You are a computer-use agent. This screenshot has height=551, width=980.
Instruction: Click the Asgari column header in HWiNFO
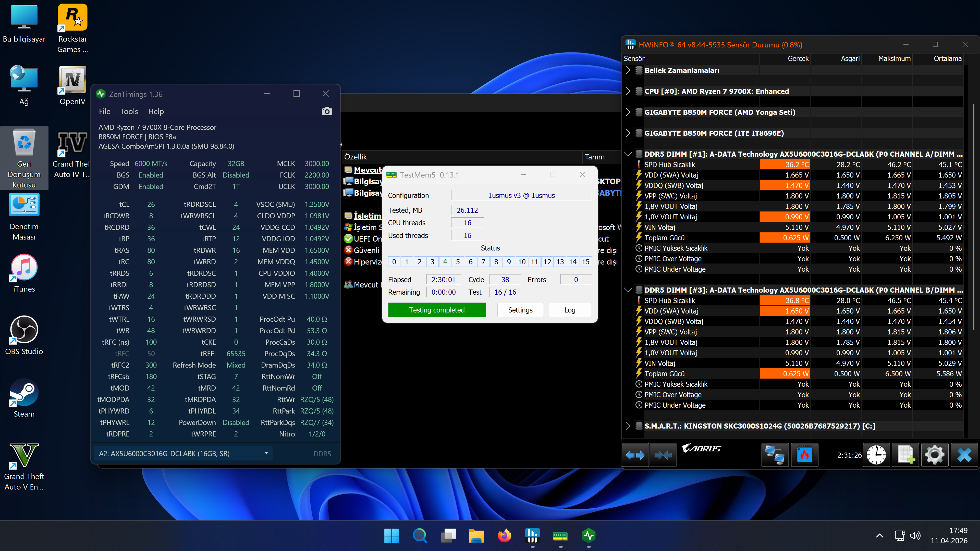click(x=836, y=59)
